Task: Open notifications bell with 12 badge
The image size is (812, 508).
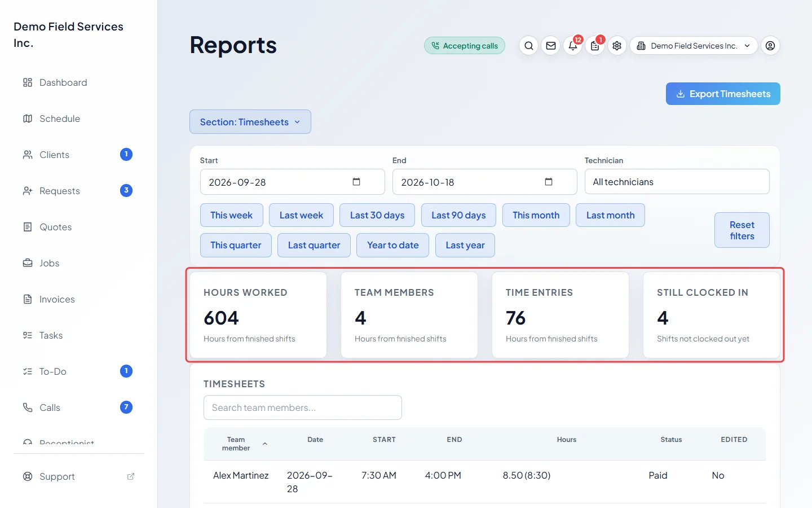Action: (573, 46)
